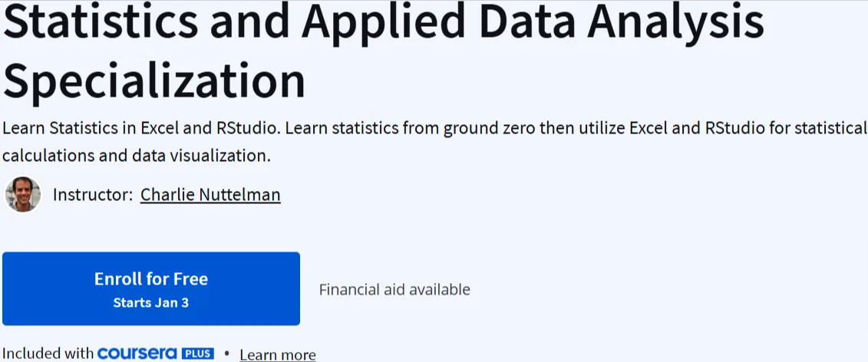
Task: Click the Financial aid available text
Action: click(394, 289)
